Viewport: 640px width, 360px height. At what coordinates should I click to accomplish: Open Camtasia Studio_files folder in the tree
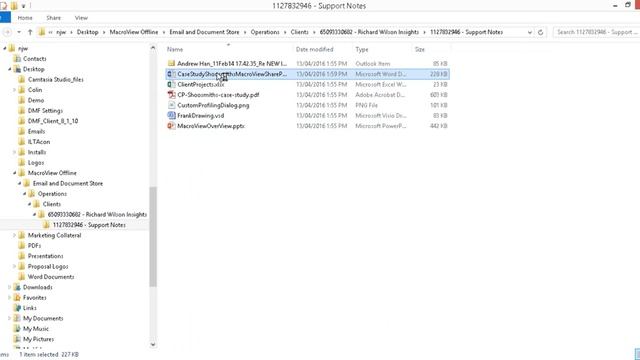[x=56, y=80]
